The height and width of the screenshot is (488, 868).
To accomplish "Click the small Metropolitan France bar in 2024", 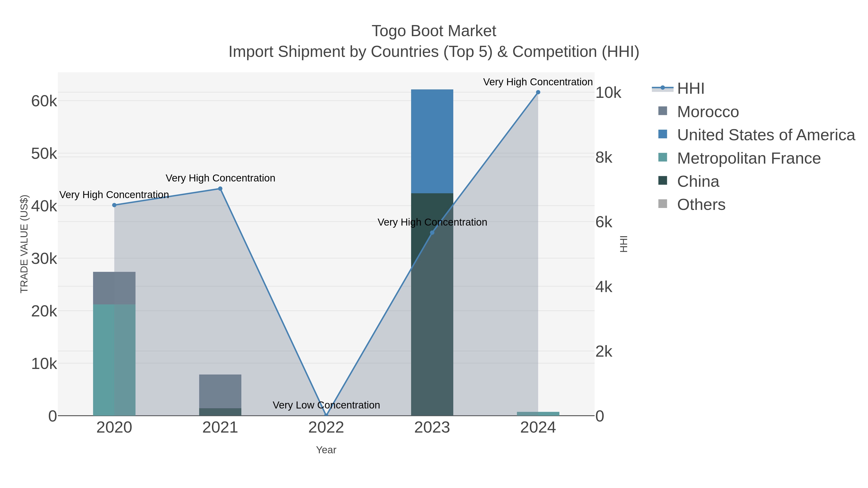I will coord(538,414).
